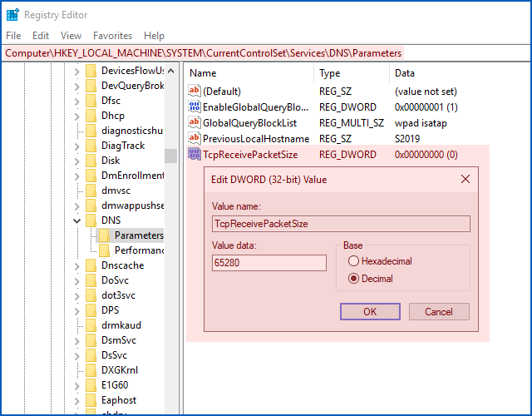Close the Edit DWORD dialog
The image size is (532, 416).
pos(465,179)
